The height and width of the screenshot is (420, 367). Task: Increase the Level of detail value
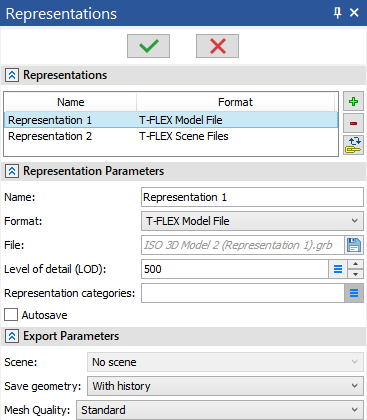coord(356,264)
